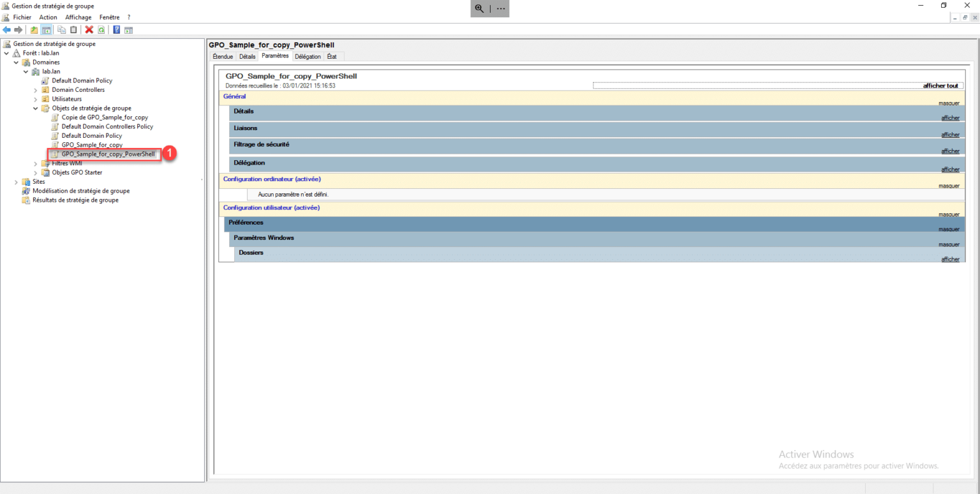This screenshot has width=980, height=494.
Task: Click the Modélisation de stratégie de groupe icon
Action: 26,191
